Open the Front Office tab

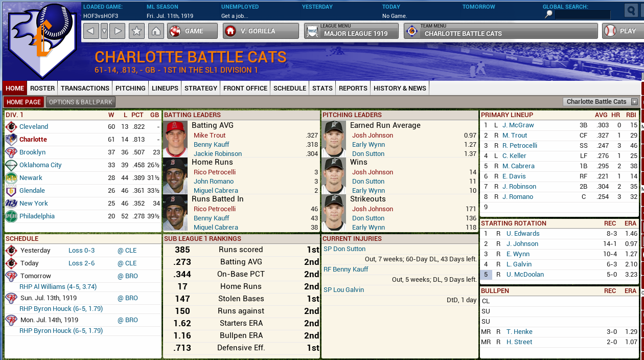(245, 88)
